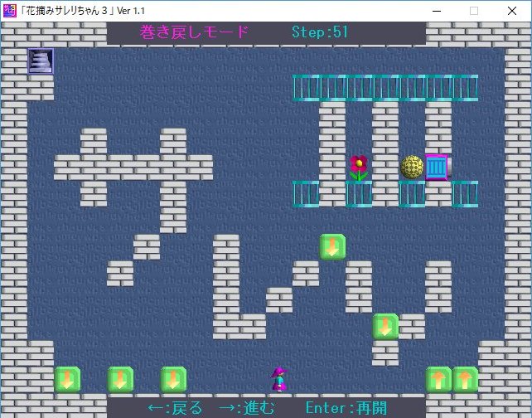Click the down-arrow block nearest the up-arrow pair
Image resolution: width=532 pixels, height=418 pixels.
[385, 326]
